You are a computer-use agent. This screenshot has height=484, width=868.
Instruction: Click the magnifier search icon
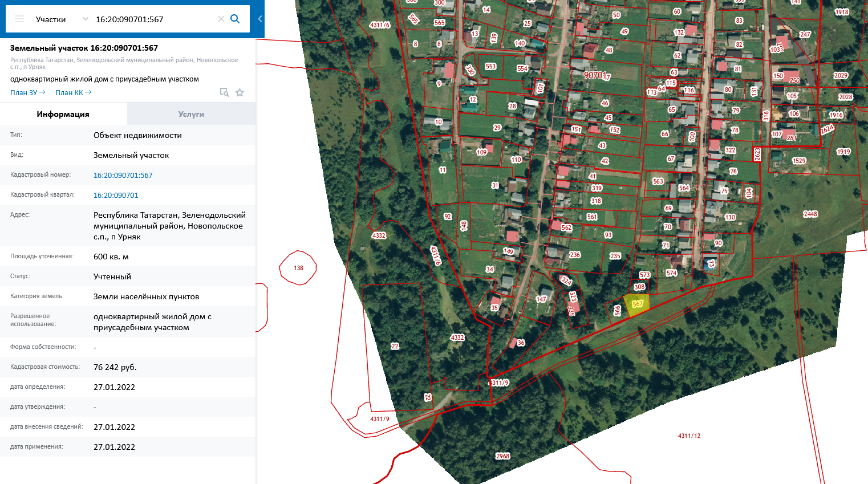[x=235, y=19]
